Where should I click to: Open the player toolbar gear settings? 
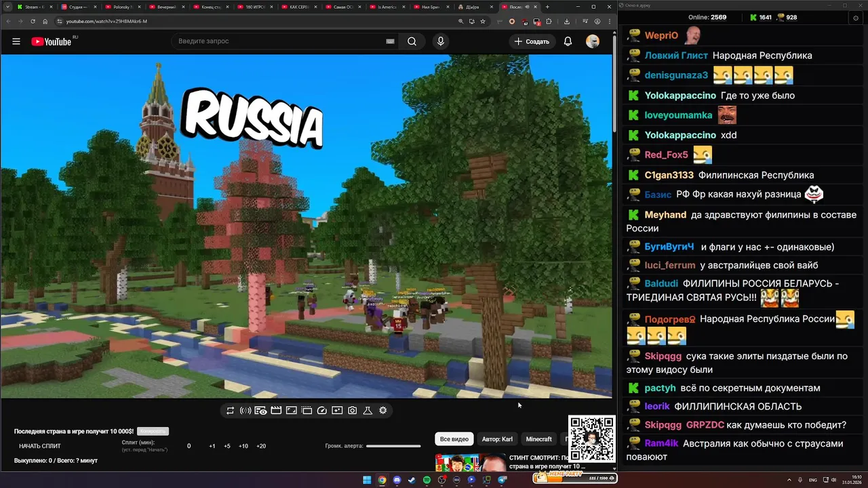point(383,410)
